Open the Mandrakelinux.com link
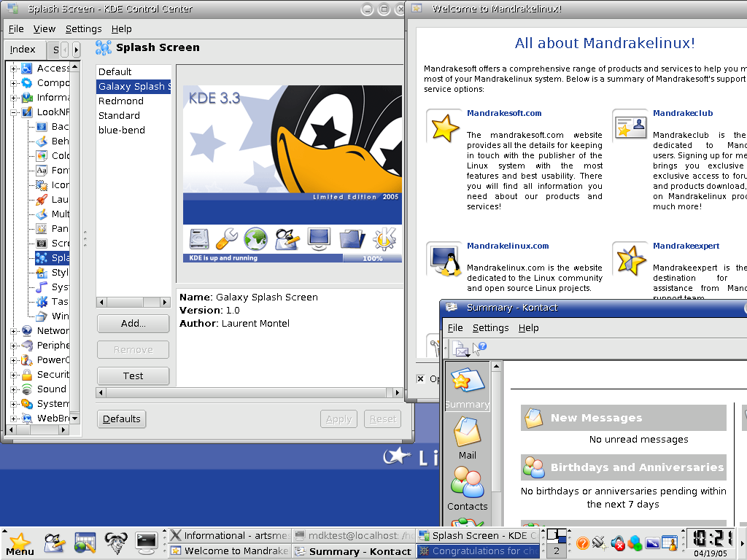 point(508,246)
